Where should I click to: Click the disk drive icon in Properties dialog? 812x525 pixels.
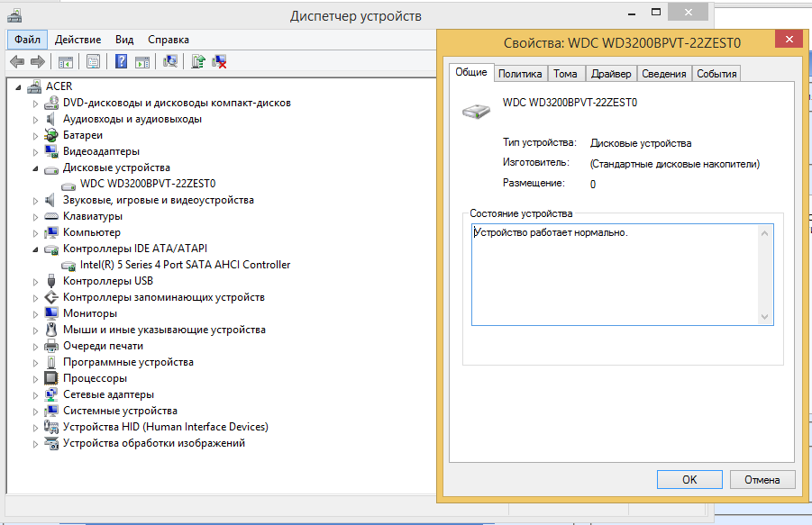point(477,111)
